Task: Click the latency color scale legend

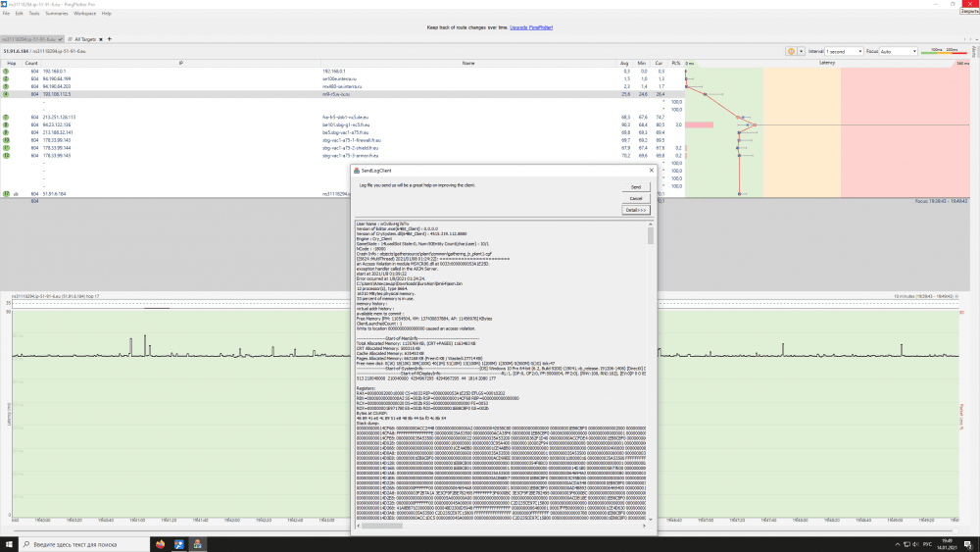Action: pyautogui.click(x=946, y=50)
